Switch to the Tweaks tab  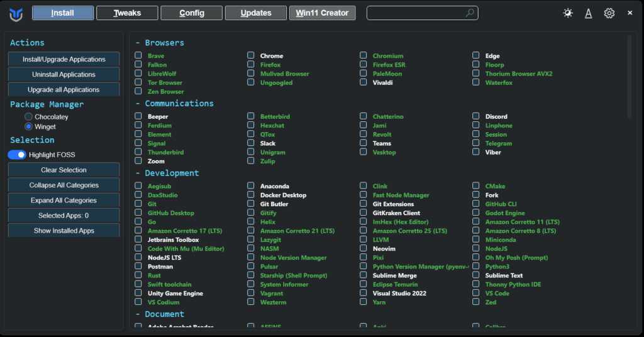127,13
